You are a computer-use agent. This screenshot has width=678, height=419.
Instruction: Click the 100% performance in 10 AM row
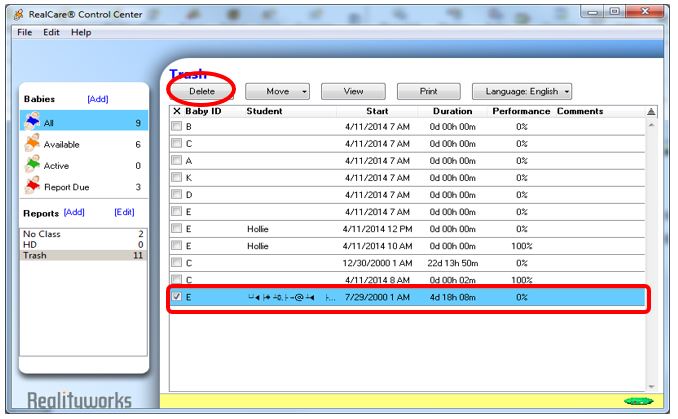tap(522, 246)
